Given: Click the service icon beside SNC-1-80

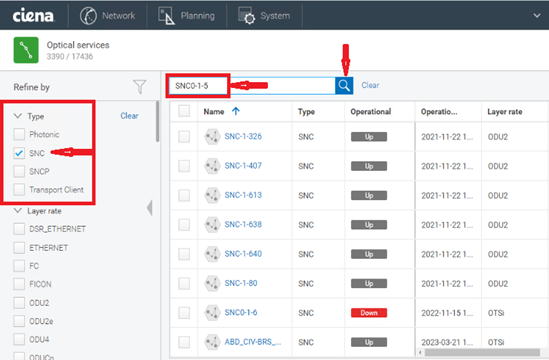Looking at the screenshot, I should pos(212,283).
